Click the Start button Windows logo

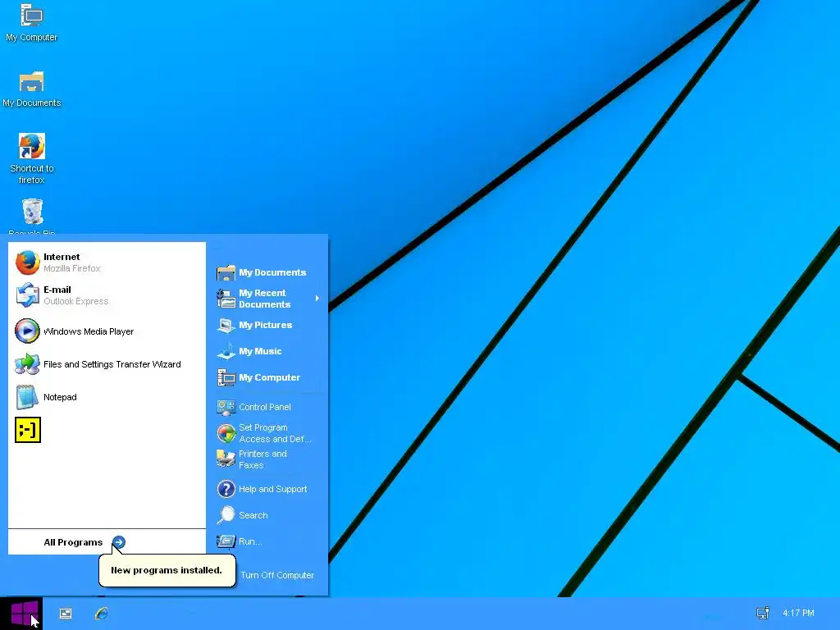coord(21,614)
